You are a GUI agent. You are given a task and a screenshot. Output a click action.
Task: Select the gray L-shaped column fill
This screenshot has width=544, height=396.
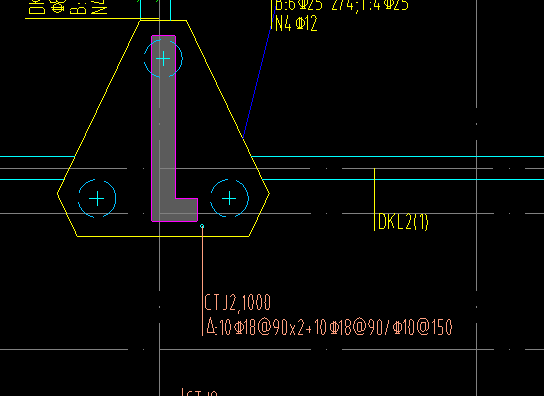pos(164,128)
